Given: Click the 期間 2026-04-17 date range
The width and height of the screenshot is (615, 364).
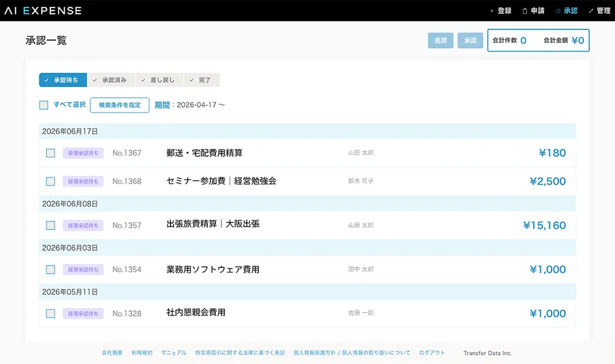Looking at the screenshot, I should 189,105.
